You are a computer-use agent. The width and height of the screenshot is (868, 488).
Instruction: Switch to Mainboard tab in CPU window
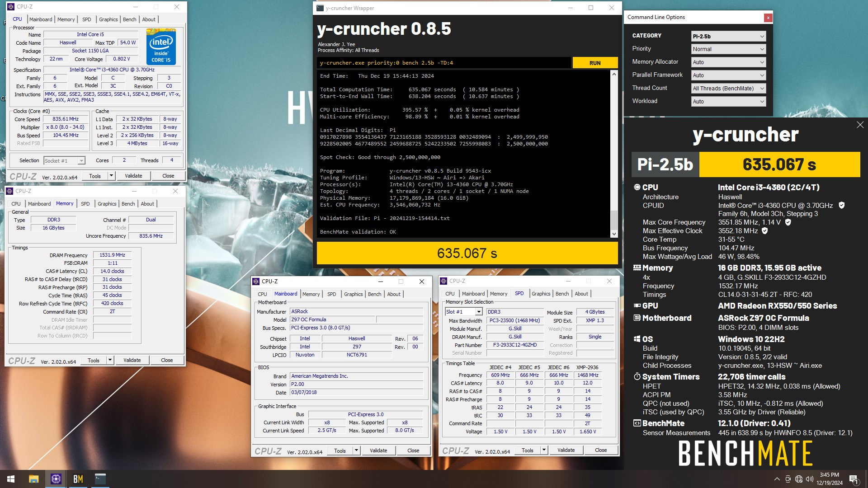click(x=41, y=19)
